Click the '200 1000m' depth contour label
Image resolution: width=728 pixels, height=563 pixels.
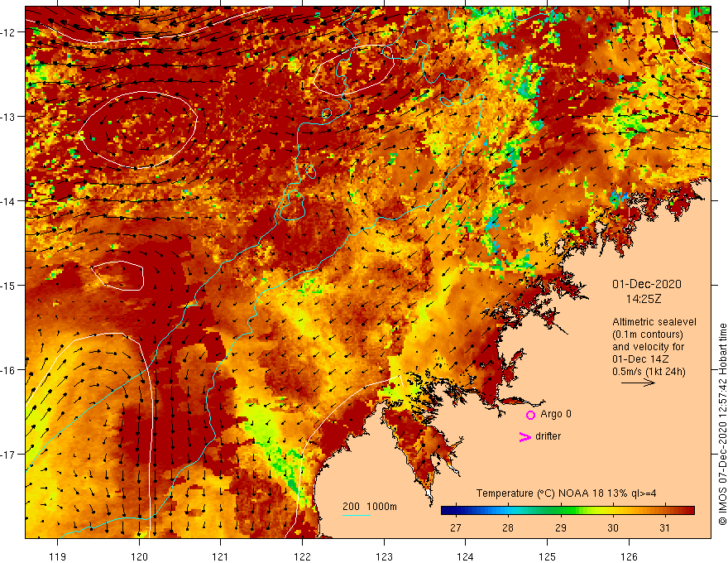(x=370, y=507)
